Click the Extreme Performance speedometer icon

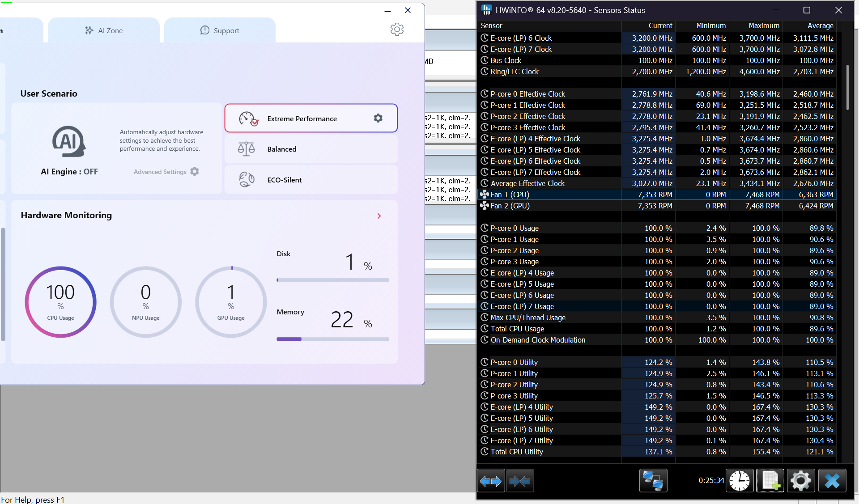click(248, 119)
